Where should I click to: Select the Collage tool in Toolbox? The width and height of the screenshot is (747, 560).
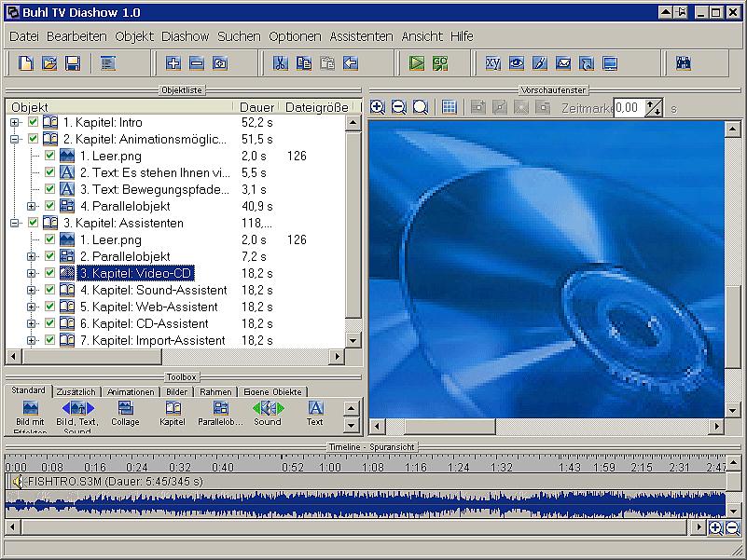coord(125,414)
